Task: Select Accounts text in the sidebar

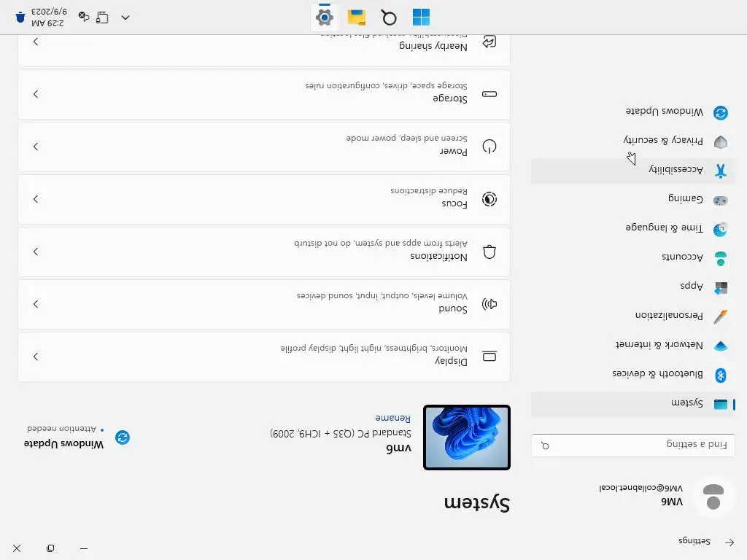Action: (x=682, y=257)
